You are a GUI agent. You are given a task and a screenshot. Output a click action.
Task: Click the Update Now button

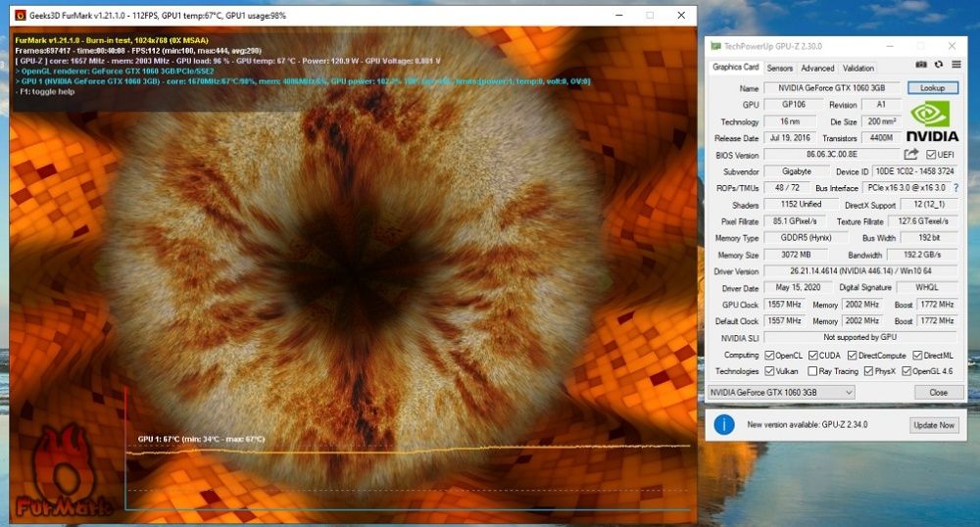pos(934,424)
